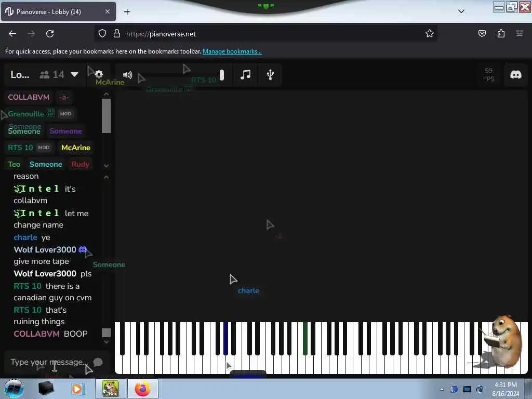Select the purple Someone user
The height and width of the screenshot is (399, 532).
pos(65,131)
